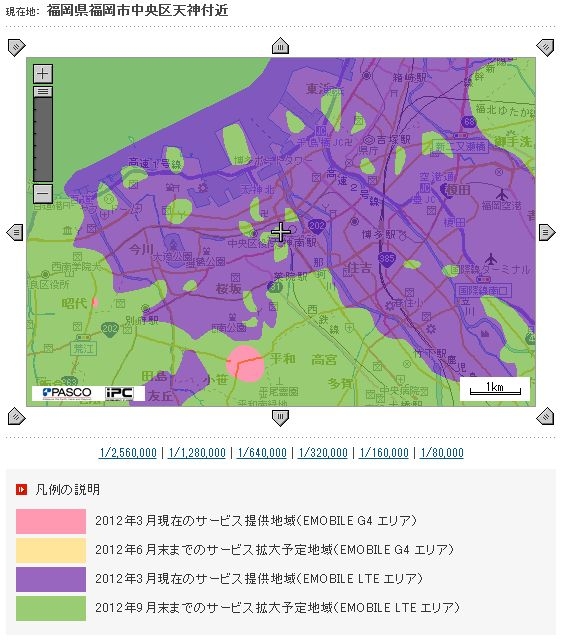
Task: Click the zoom slider track
Action: (43, 140)
